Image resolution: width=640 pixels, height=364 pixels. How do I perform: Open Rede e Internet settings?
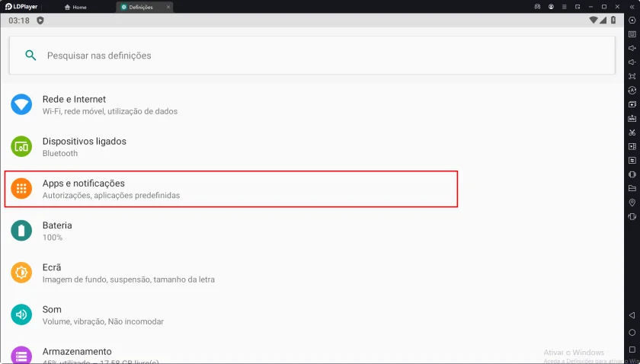[312, 104]
